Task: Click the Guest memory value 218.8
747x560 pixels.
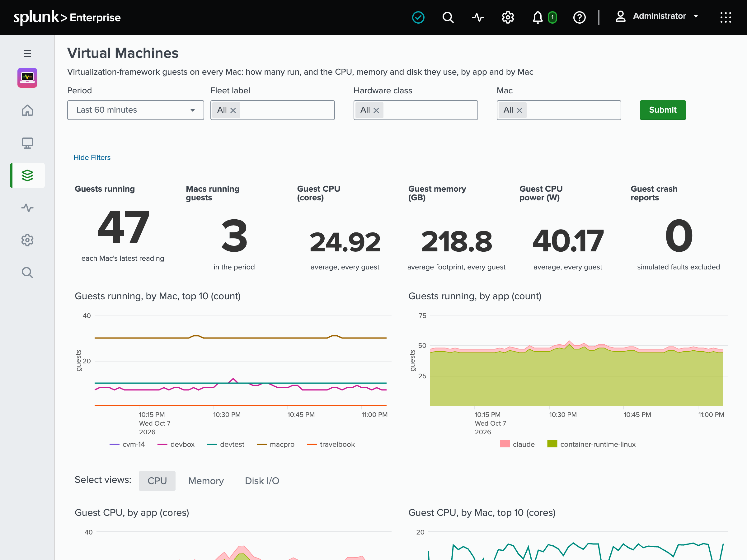Action: pos(457,242)
